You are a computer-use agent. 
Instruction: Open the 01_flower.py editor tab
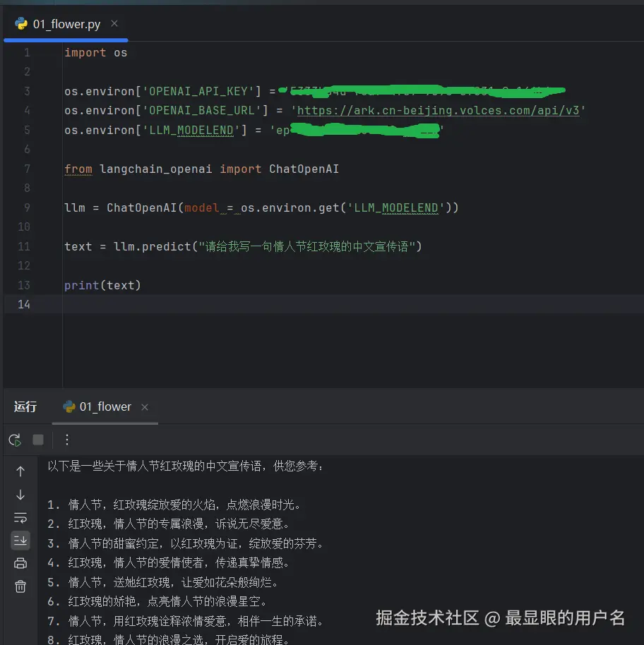66,24
